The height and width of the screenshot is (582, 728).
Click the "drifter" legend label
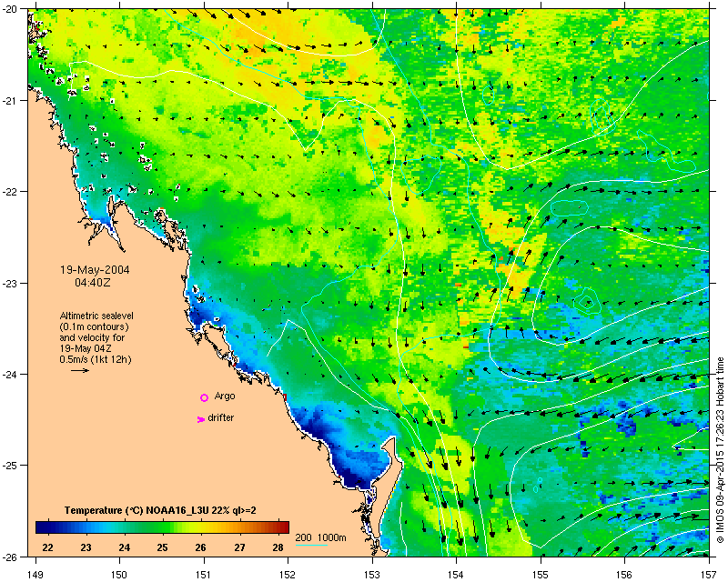pos(220,417)
